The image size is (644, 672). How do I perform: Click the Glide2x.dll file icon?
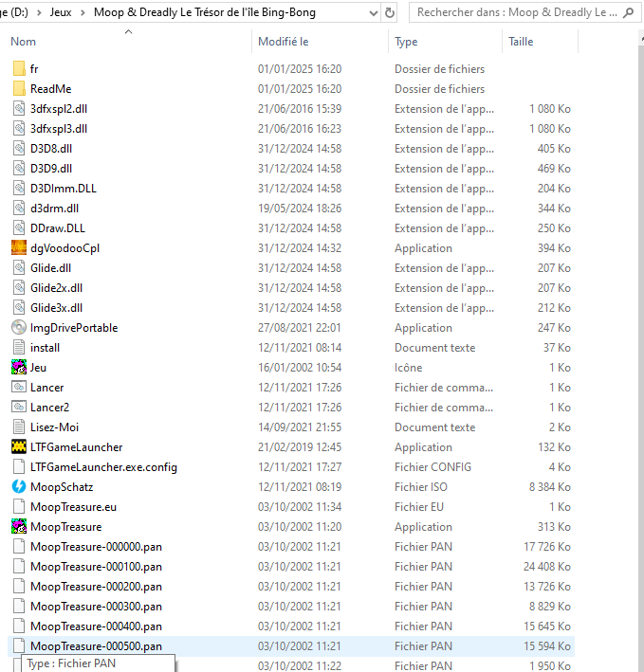coord(19,287)
